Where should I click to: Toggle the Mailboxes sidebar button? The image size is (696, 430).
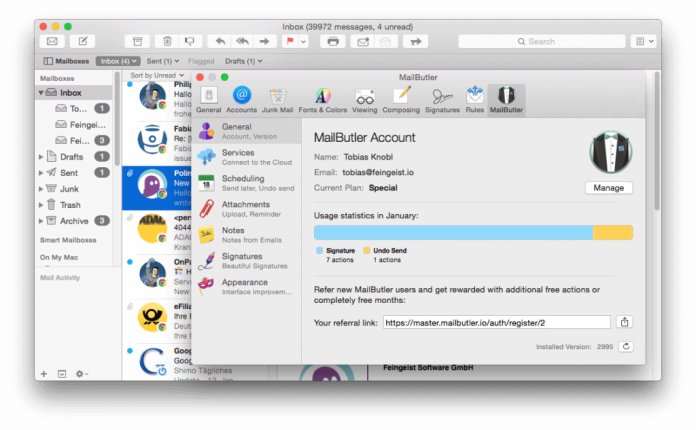(x=66, y=61)
